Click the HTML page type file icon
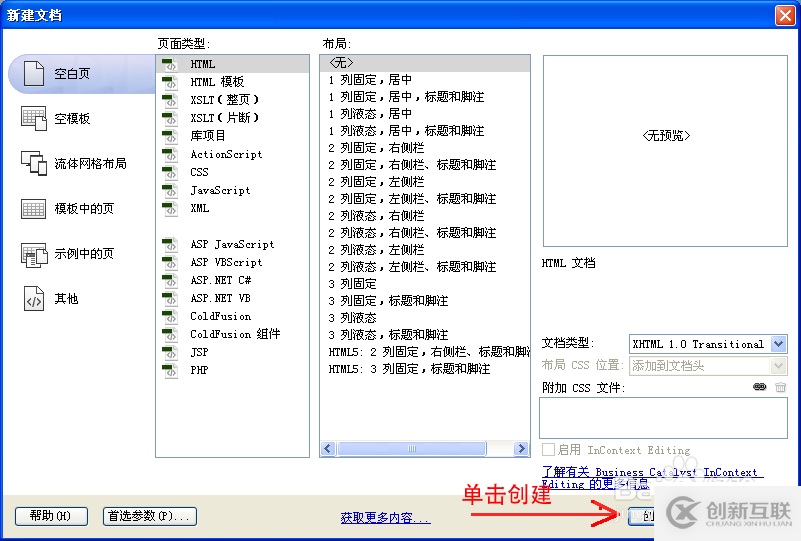 coord(170,64)
